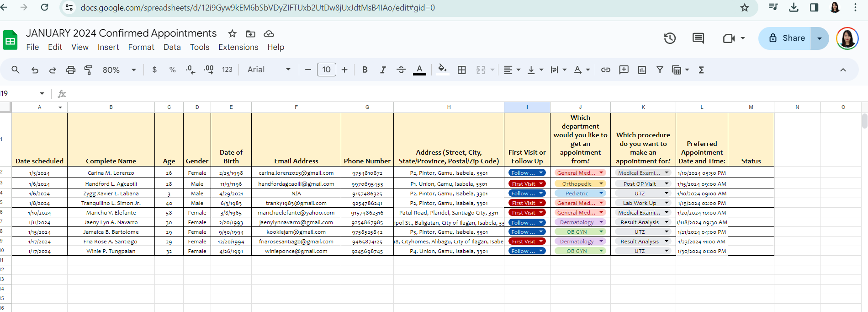
Task: Open the Google account avatar
Action: tap(847, 38)
